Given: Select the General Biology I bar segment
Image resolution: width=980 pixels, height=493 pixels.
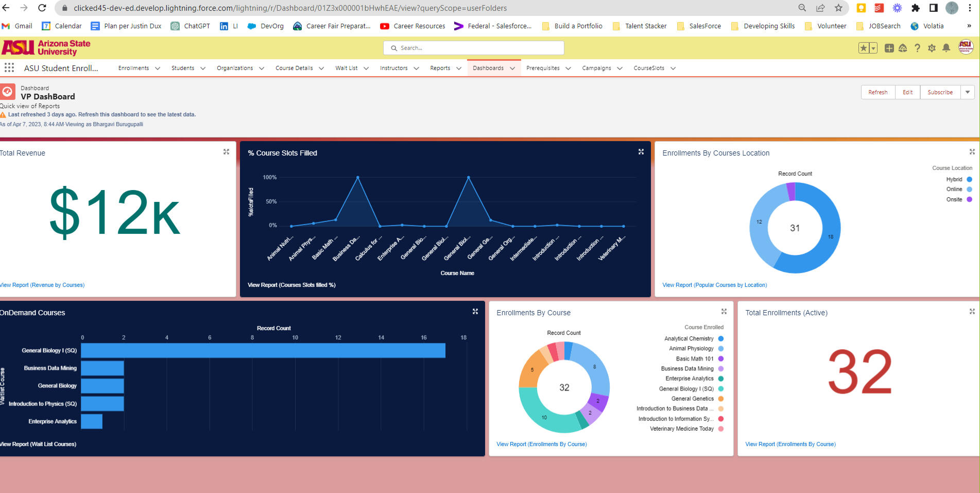Looking at the screenshot, I should [x=263, y=351].
